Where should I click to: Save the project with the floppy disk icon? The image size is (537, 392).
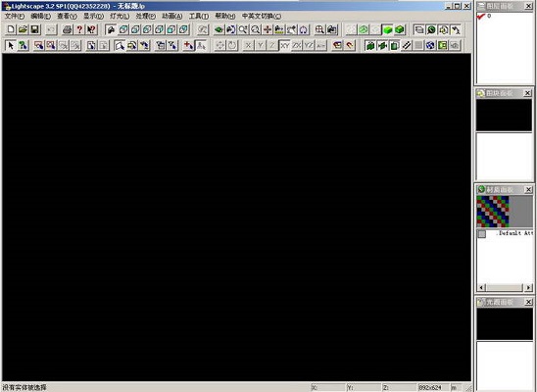(x=35, y=29)
